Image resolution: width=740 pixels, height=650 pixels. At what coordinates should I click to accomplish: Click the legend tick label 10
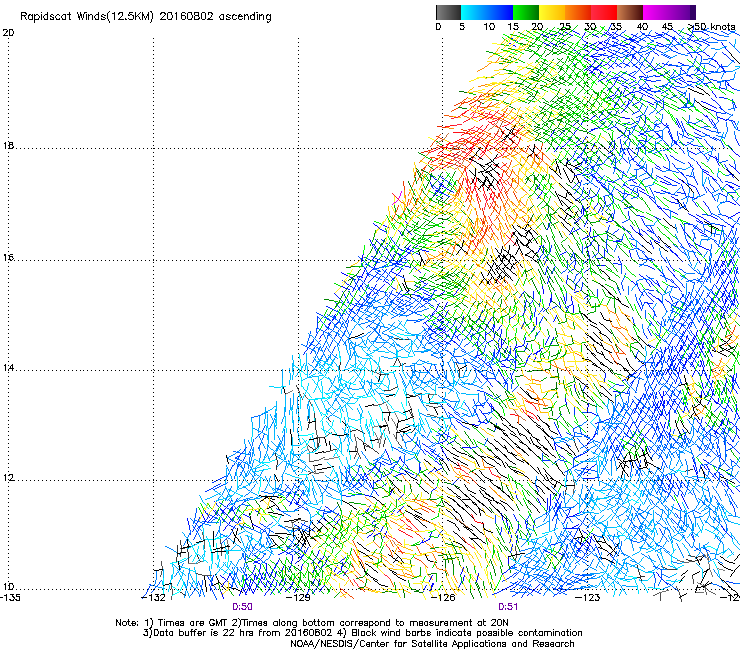(x=489, y=27)
